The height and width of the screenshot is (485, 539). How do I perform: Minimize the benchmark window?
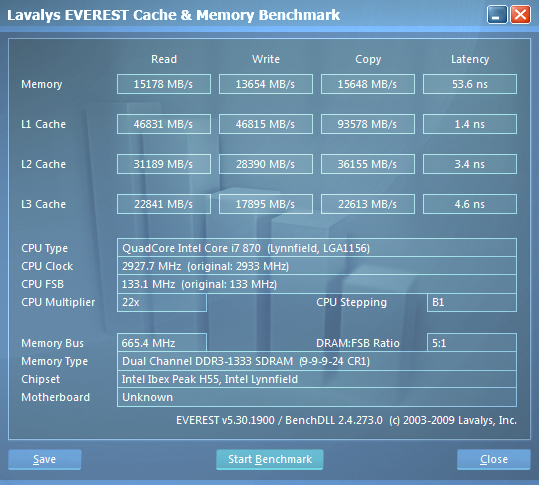497,15
